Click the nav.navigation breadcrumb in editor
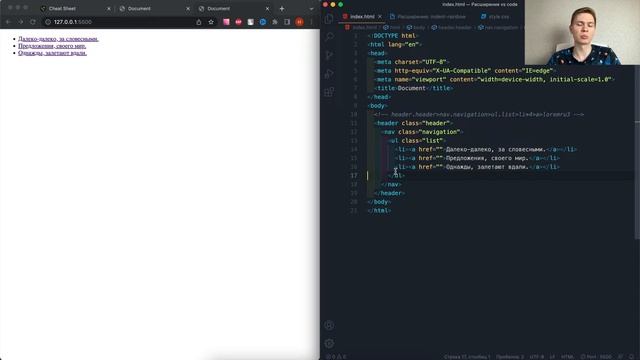640x360 pixels. tap(498, 27)
